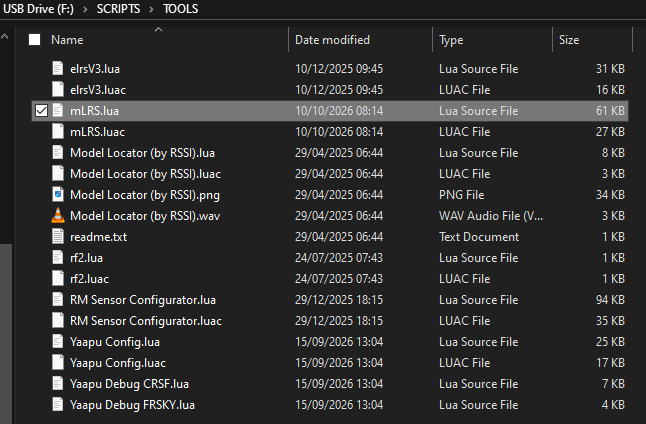Select Yaapu Config.lua file name

[115, 342]
